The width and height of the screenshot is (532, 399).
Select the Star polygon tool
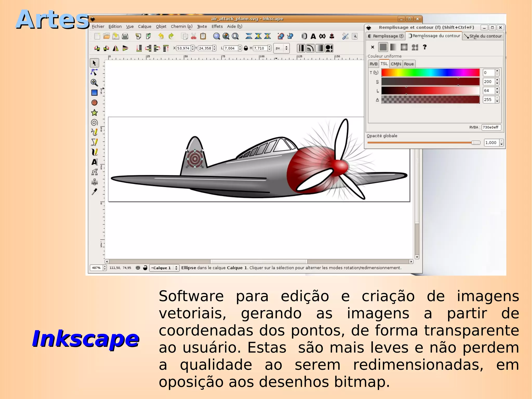coord(94,113)
